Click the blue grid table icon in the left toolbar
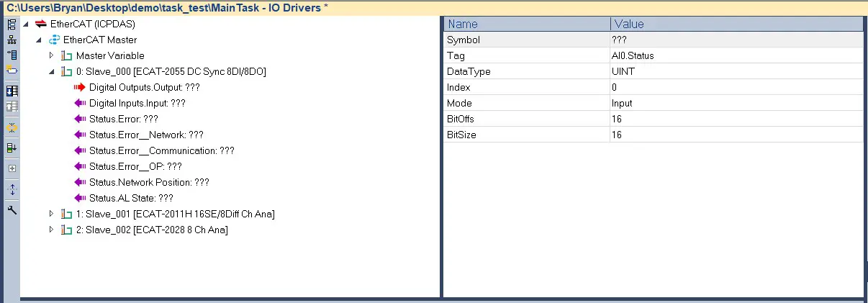 pyautogui.click(x=12, y=91)
